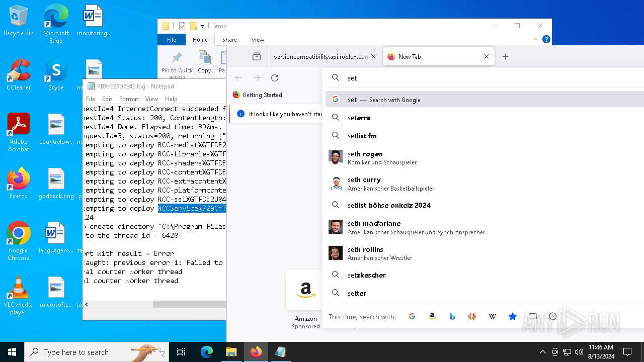Launch Microsoft Edge from the desktop
This screenshot has height=362, width=644.
[56, 24]
